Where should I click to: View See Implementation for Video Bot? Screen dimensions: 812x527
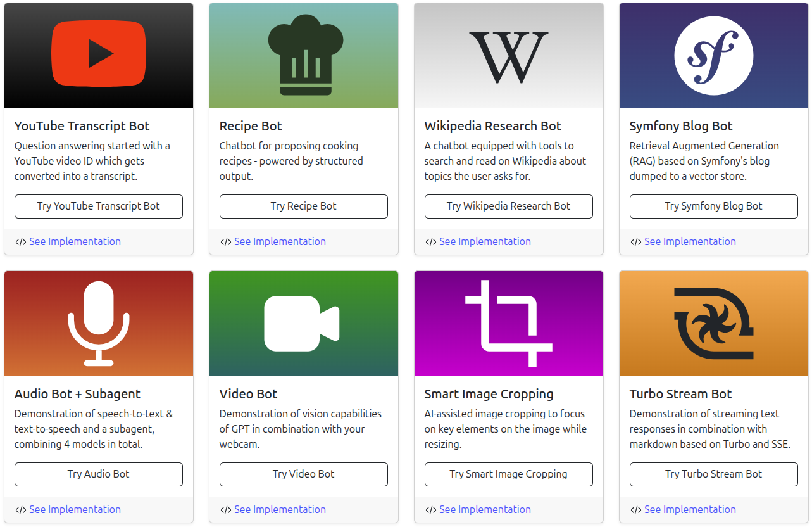tap(280, 510)
